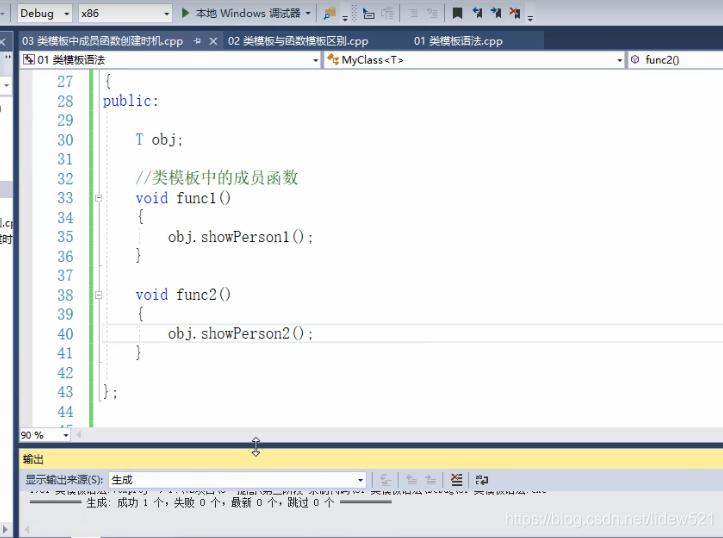Open the project scope dropdown 01 类模板语法
723x538 pixels.
(x=170, y=60)
